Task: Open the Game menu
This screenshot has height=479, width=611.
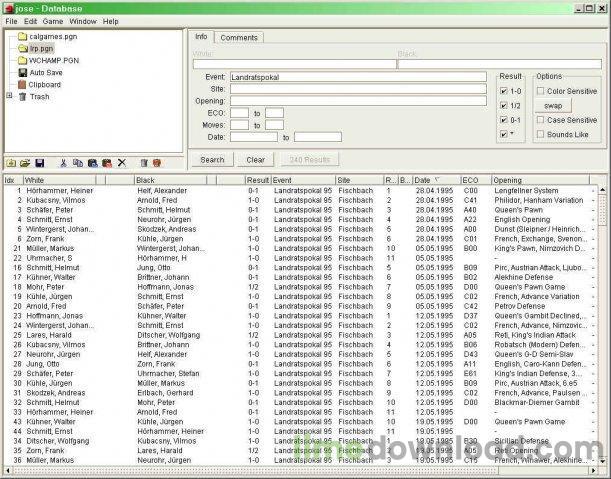Action: 53,21
